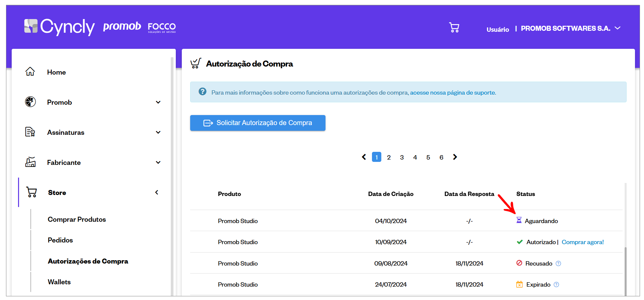The width and height of the screenshot is (644, 300).
Task: Click the 04/10/2024 creation date cell
Action: pos(391,221)
